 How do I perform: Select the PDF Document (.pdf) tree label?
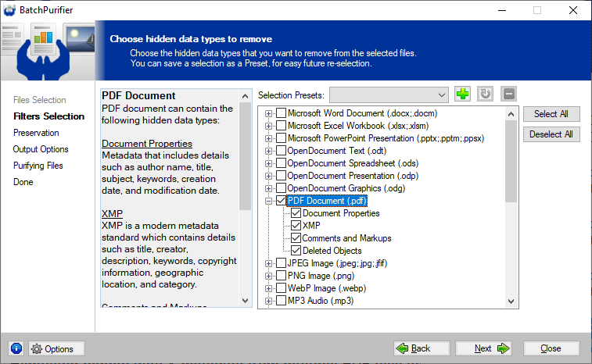pyautogui.click(x=327, y=201)
